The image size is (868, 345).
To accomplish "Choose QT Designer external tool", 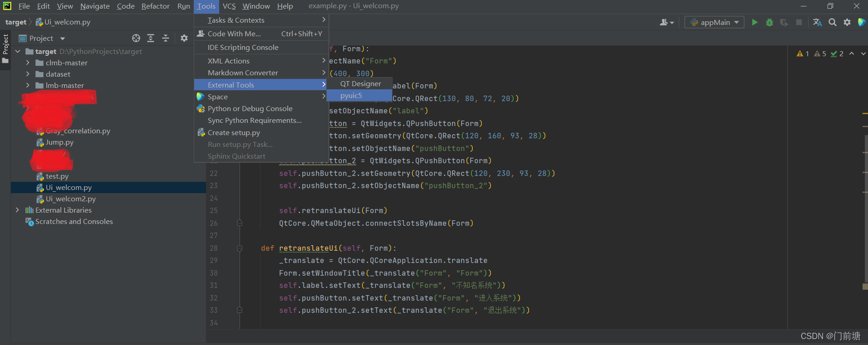I will click(x=360, y=83).
